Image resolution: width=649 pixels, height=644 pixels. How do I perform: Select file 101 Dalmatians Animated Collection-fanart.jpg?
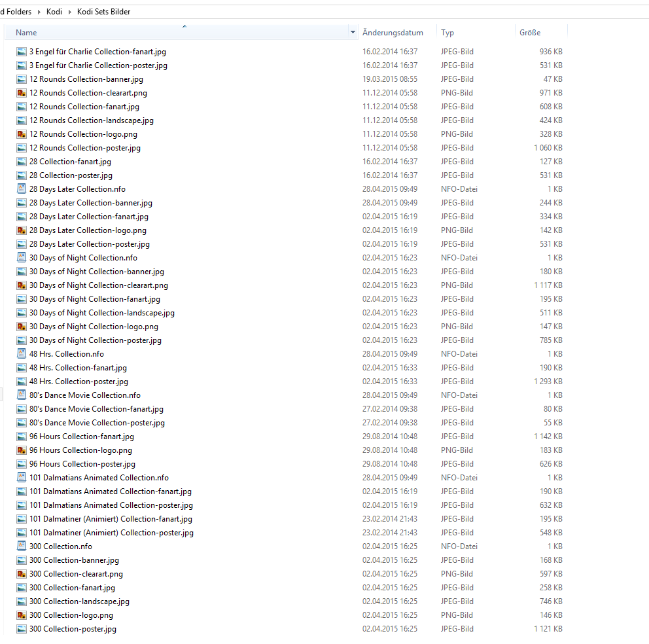click(111, 492)
